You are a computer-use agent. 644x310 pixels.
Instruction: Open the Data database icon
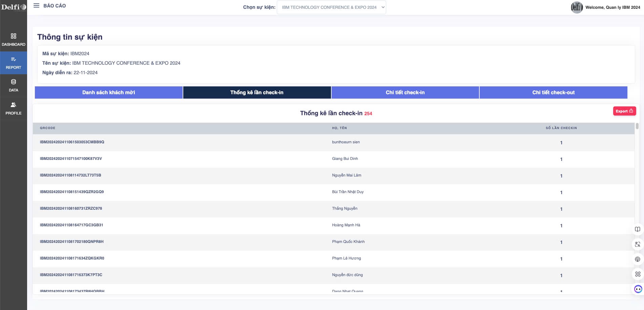click(x=14, y=82)
